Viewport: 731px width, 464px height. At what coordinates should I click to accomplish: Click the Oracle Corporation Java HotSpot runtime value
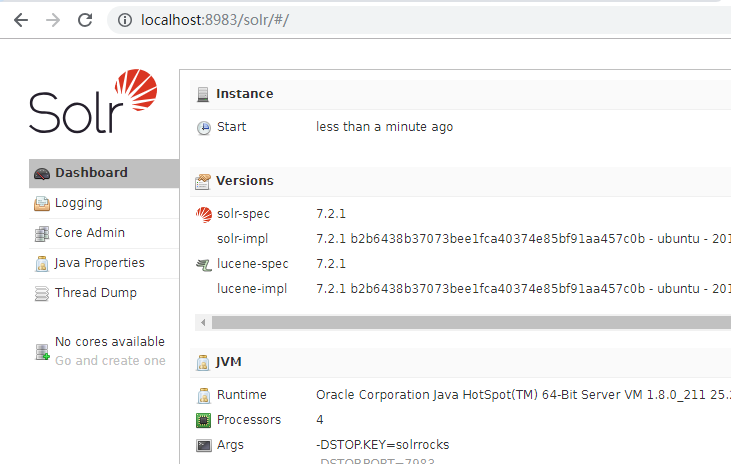point(524,395)
